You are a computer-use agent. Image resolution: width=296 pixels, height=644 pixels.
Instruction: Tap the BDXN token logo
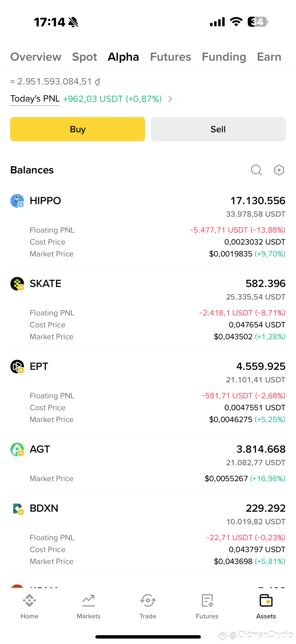[17, 508]
